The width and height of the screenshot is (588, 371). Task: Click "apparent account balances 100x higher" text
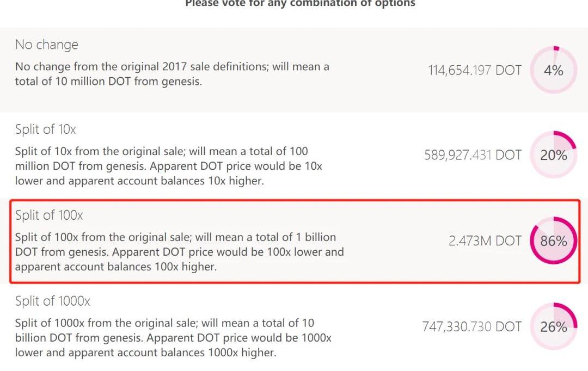click(x=116, y=267)
